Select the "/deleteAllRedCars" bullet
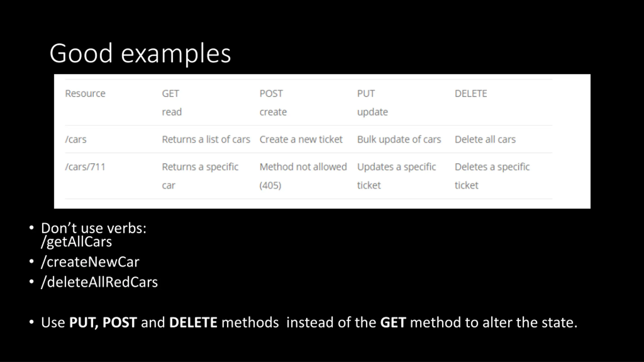The height and width of the screenshot is (362, 644). [99, 282]
